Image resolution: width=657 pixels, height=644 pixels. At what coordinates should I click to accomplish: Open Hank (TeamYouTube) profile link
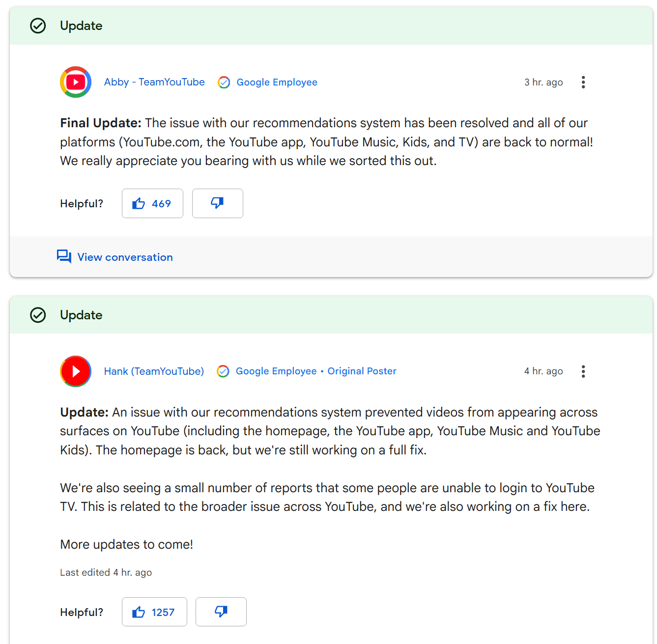[x=154, y=371]
